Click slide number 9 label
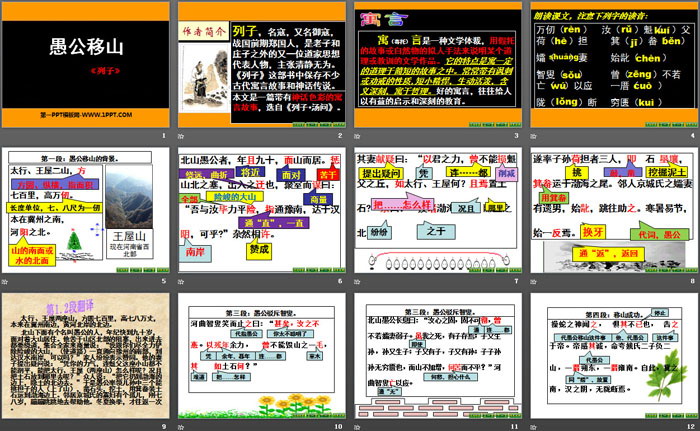This screenshot has width=700, height=431. tap(164, 427)
